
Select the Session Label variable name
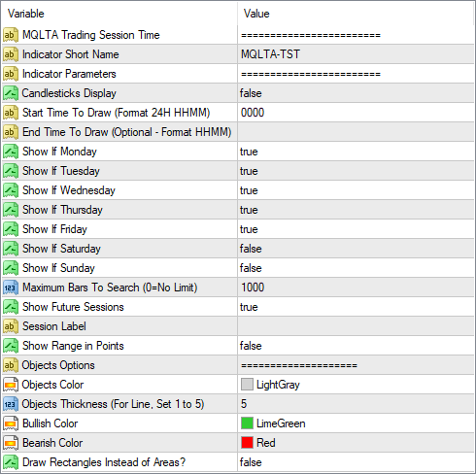[54, 326]
